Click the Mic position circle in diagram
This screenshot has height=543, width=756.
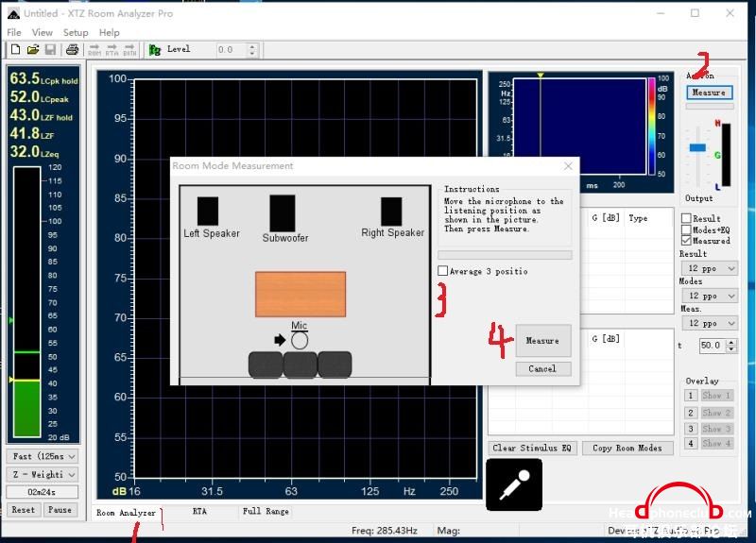point(300,341)
